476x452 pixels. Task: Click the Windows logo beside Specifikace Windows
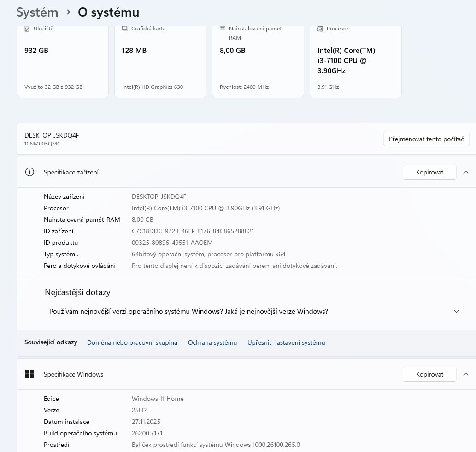tap(29, 374)
